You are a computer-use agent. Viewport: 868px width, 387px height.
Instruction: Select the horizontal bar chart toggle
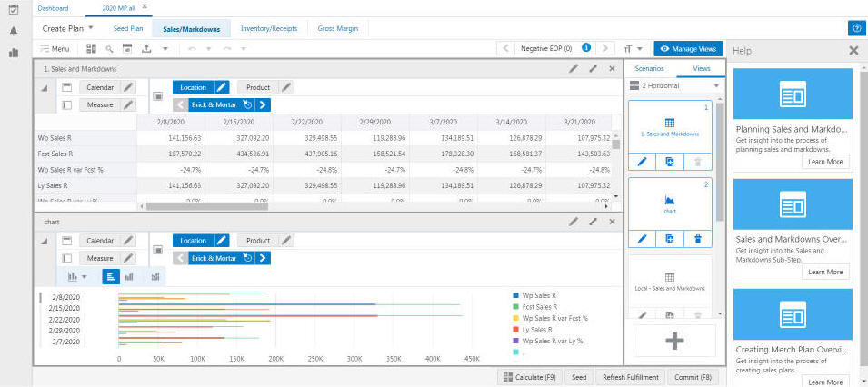[110, 276]
